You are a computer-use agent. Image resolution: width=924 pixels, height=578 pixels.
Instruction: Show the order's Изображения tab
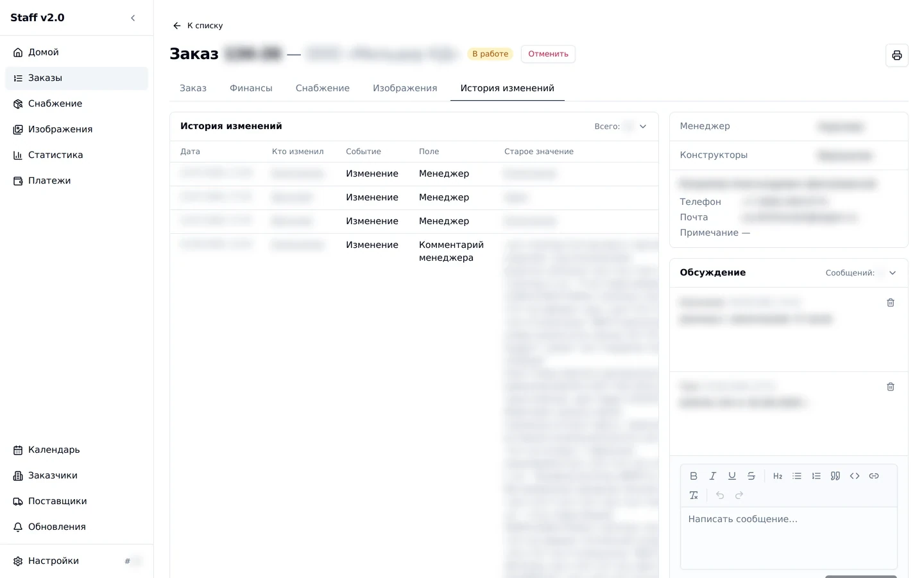[x=405, y=88]
